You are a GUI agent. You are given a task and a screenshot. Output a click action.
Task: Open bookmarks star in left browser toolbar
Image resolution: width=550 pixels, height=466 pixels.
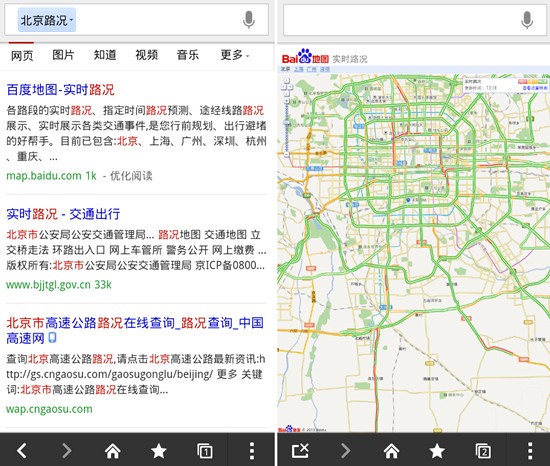click(x=159, y=451)
